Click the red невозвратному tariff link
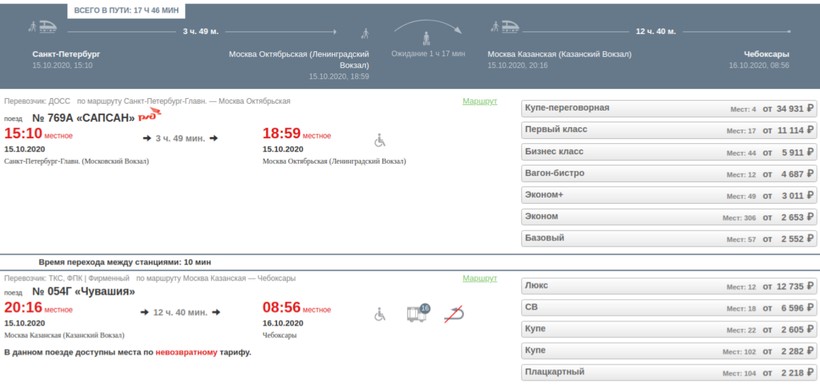 pyautogui.click(x=186, y=352)
